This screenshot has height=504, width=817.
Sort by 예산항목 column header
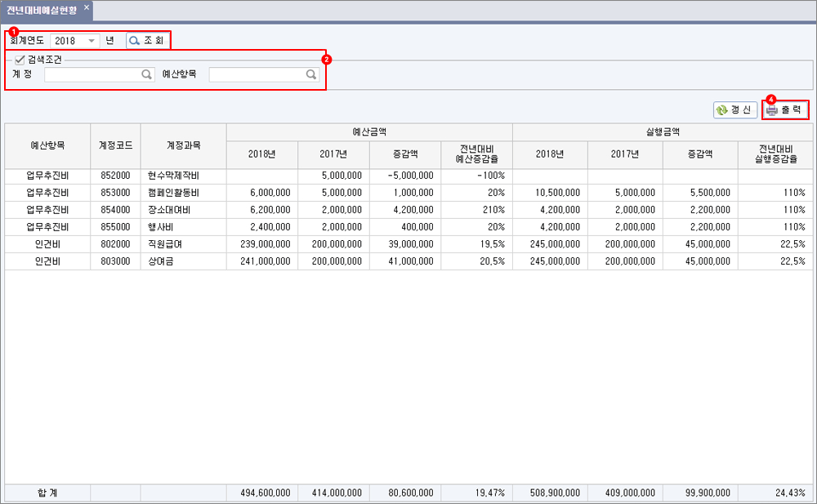point(47,145)
